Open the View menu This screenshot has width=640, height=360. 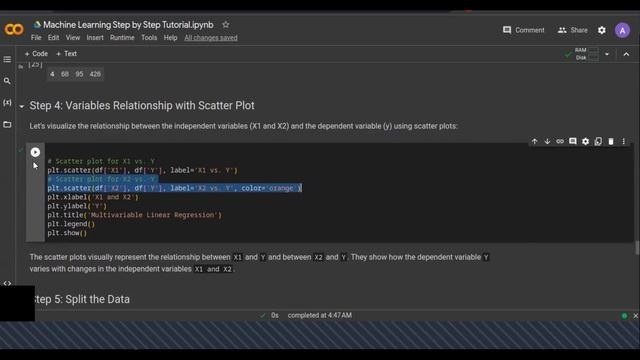(73, 38)
